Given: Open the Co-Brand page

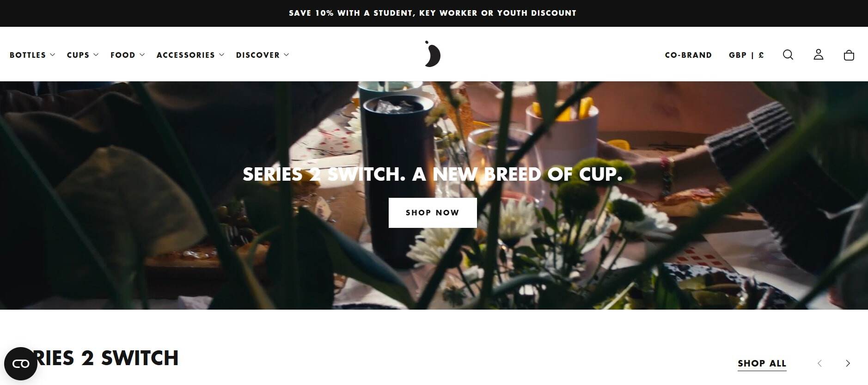Looking at the screenshot, I should (x=688, y=55).
